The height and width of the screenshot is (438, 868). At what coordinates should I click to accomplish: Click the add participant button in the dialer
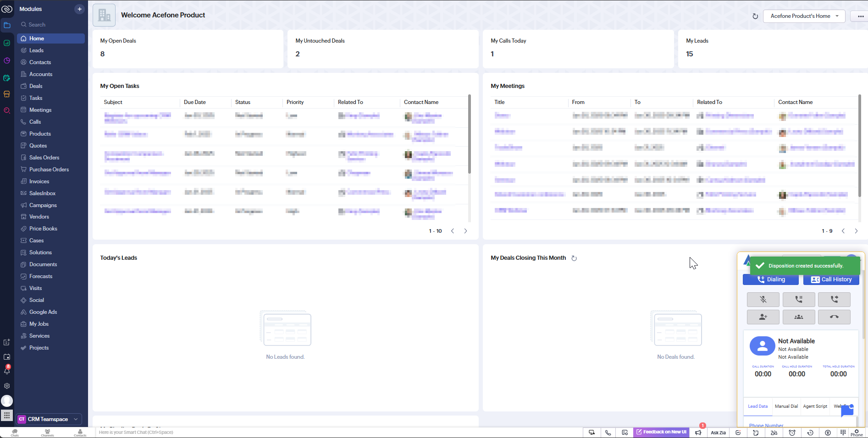(x=763, y=317)
